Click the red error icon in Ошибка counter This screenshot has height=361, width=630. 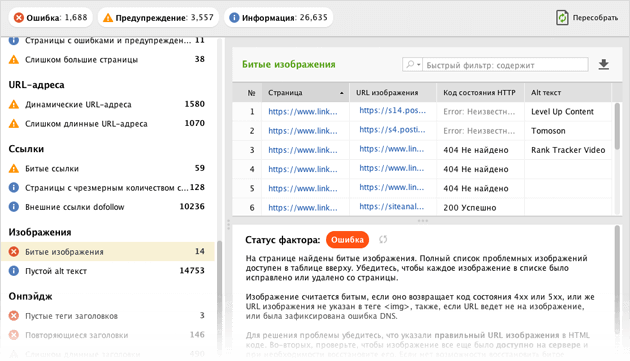[x=18, y=18]
